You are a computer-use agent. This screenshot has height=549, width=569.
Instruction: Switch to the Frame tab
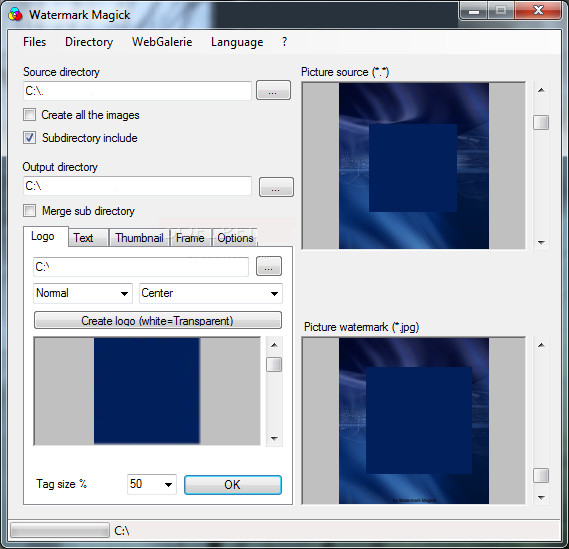190,238
